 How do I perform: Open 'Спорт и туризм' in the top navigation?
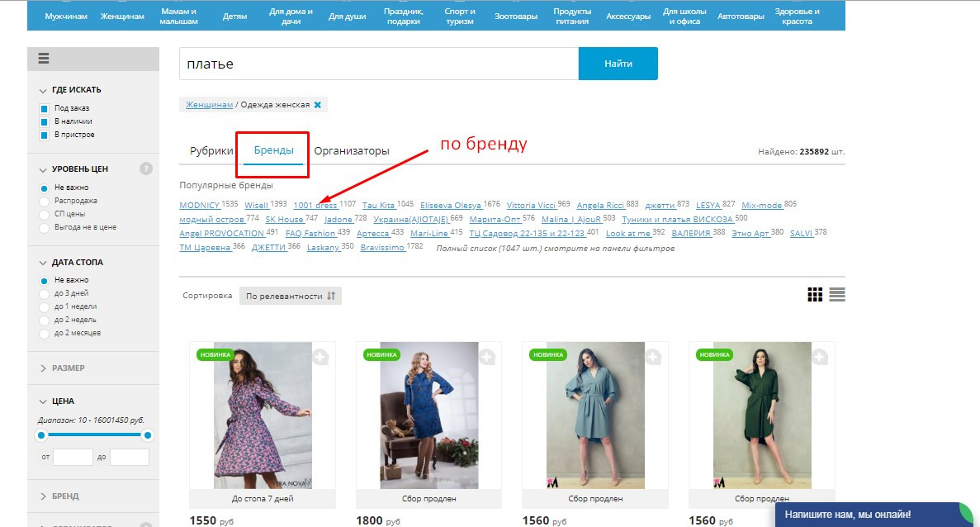point(459,17)
